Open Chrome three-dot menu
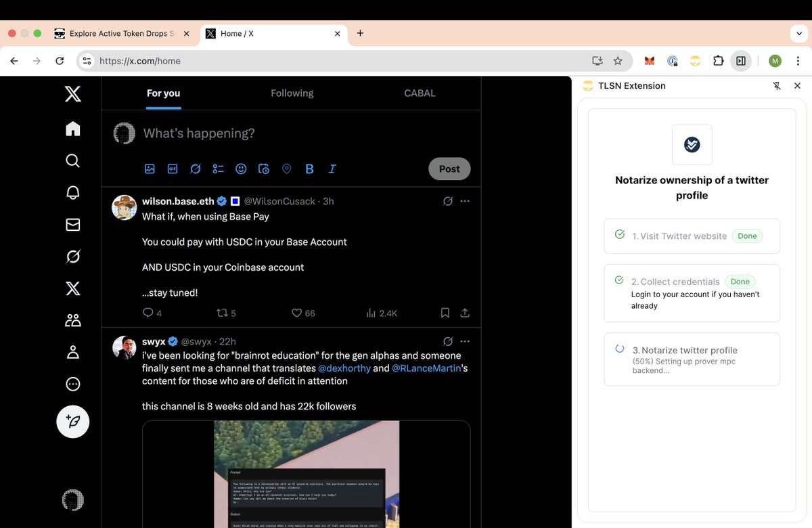This screenshot has height=528, width=812. tap(798, 61)
